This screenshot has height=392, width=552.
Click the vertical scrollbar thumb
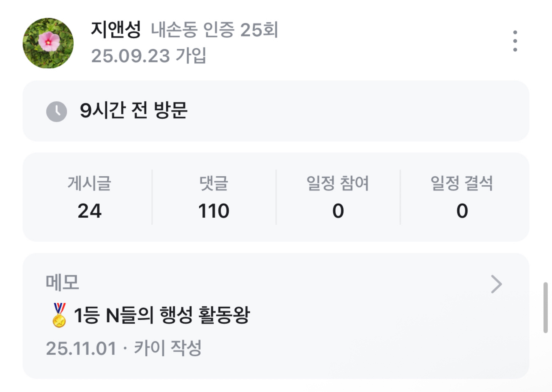pyautogui.click(x=545, y=308)
